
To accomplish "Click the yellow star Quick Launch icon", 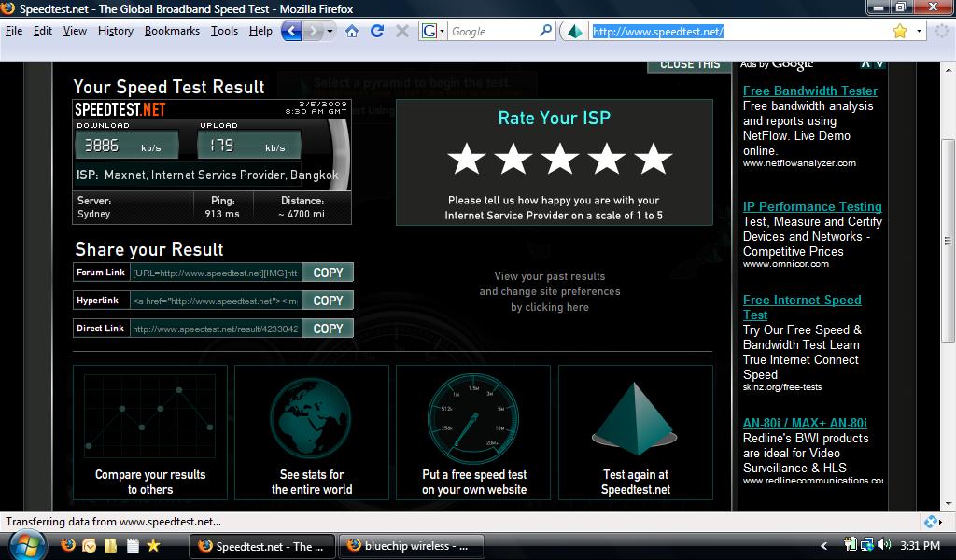I will tap(153, 545).
